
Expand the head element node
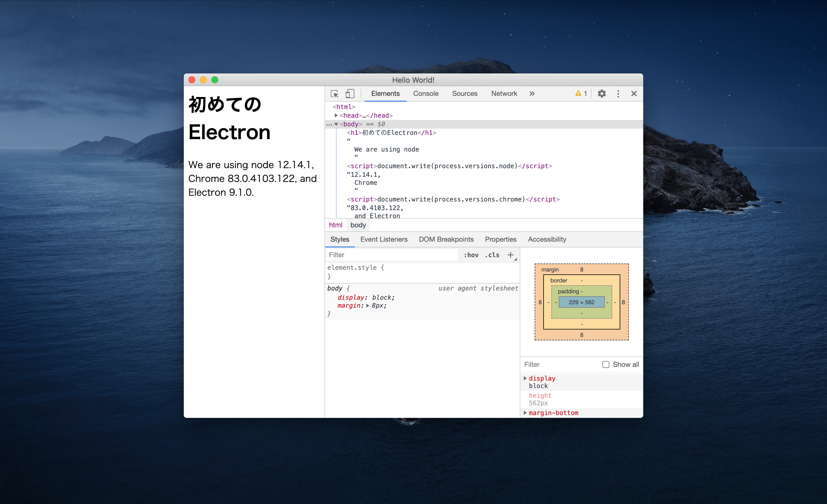click(x=336, y=115)
